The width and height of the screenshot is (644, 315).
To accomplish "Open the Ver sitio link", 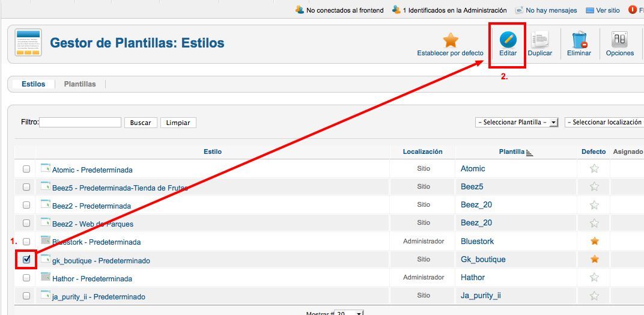I will pos(608,10).
